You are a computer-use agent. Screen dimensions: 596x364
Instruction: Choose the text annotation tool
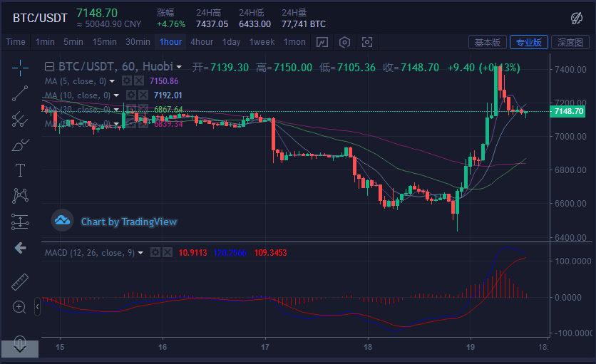20,170
